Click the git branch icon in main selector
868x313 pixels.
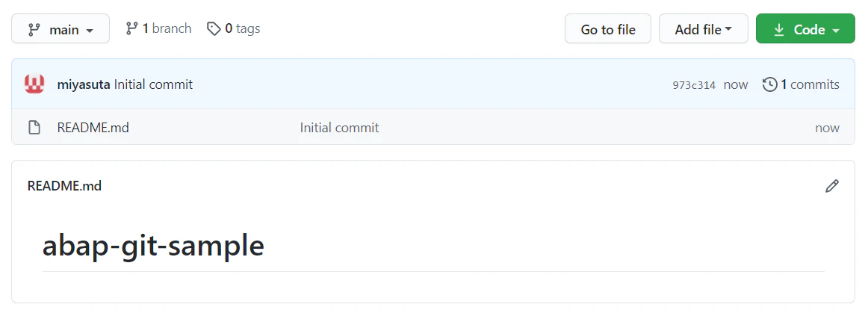pyautogui.click(x=34, y=29)
